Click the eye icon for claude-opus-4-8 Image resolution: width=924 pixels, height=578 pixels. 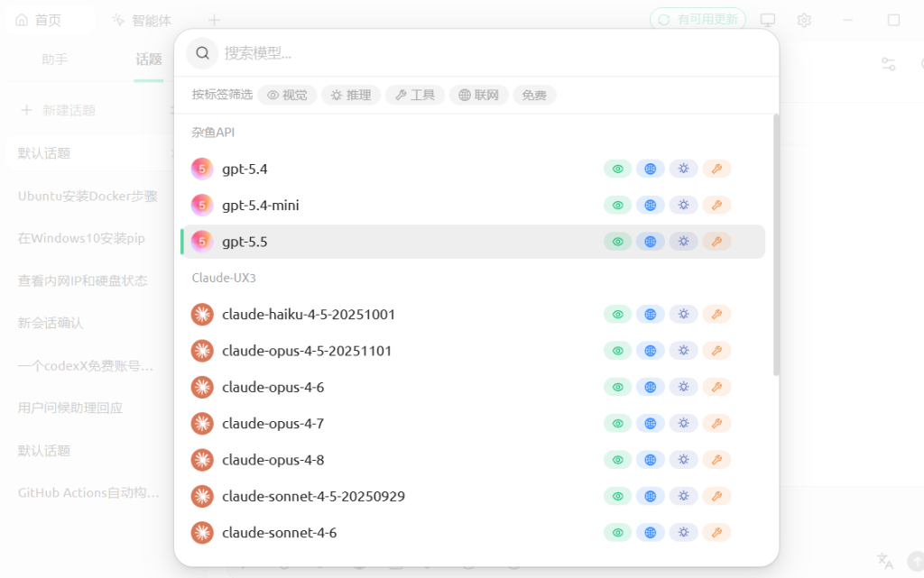click(617, 460)
